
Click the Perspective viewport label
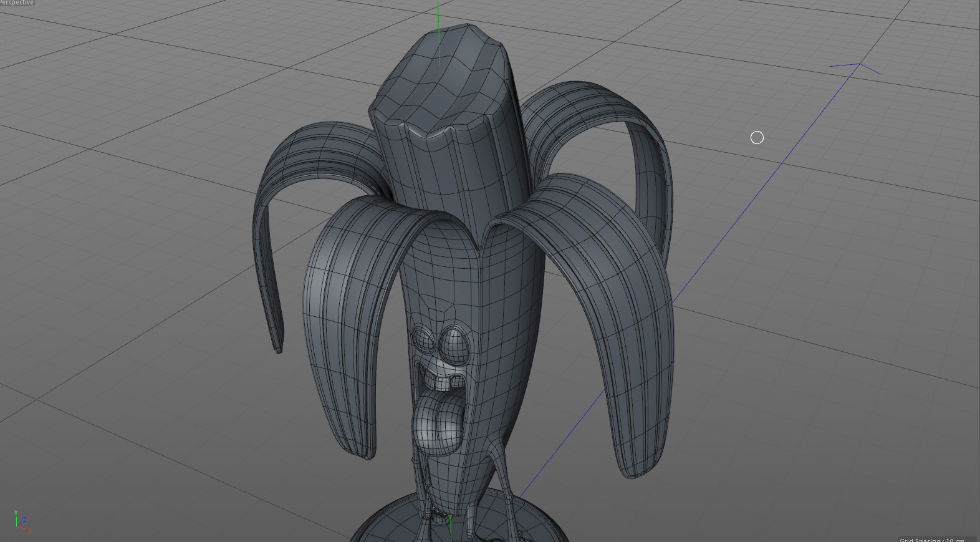coord(17,2)
